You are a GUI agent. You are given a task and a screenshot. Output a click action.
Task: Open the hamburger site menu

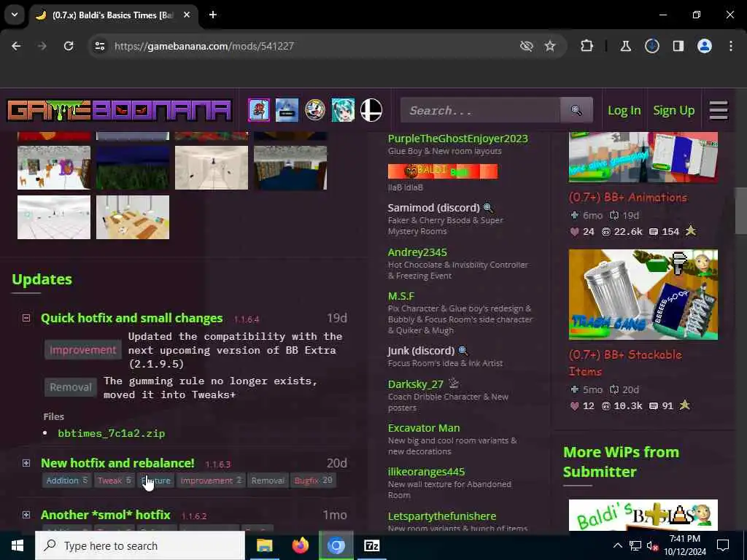tap(719, 111)
